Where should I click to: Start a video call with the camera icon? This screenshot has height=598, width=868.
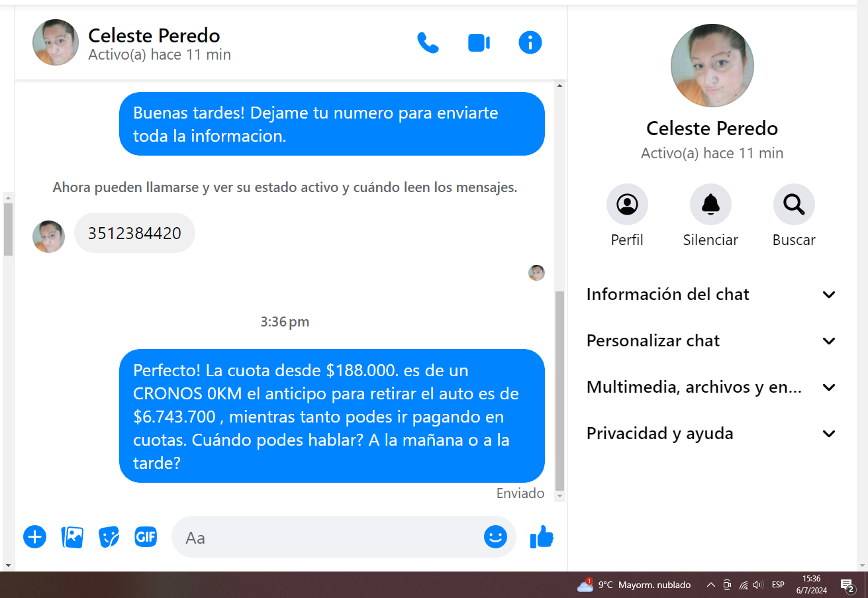pyautogui.click(x=479, y=43)
